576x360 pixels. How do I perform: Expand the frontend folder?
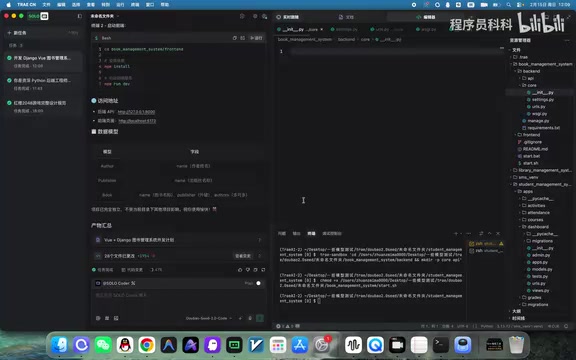(528, 135)
